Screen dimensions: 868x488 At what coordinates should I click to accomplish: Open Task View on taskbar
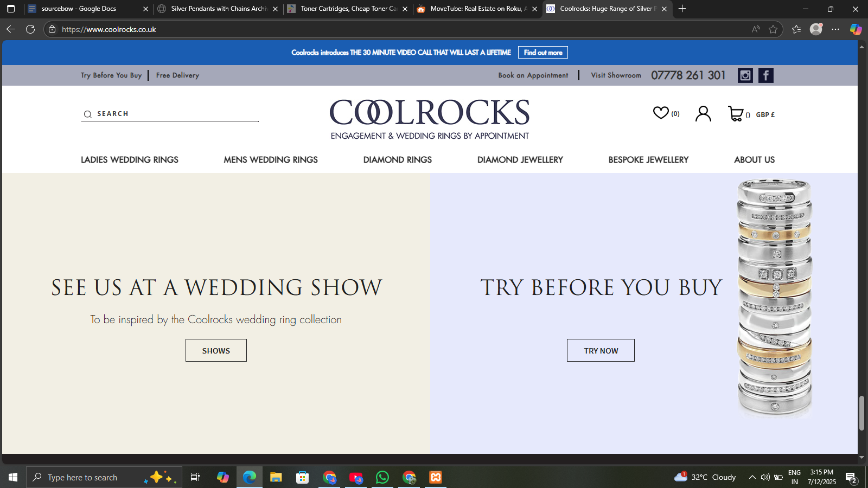click(x=195, y=477)
